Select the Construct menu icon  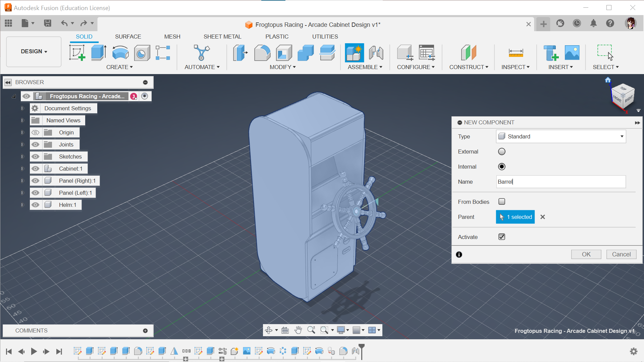[x=468, y=52]
